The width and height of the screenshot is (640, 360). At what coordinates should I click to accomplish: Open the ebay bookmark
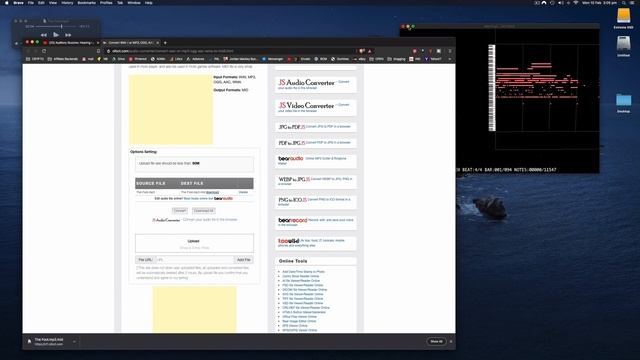click(360, 59)
